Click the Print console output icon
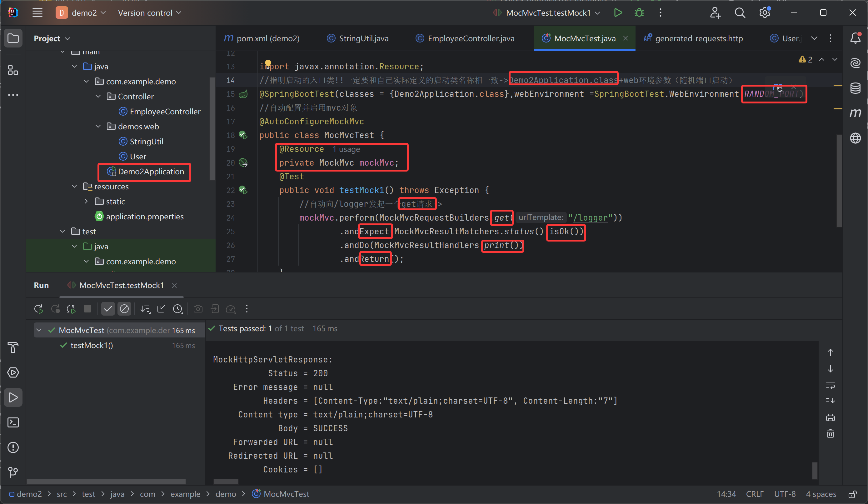868x504 pixels. [x=831, y=417]
